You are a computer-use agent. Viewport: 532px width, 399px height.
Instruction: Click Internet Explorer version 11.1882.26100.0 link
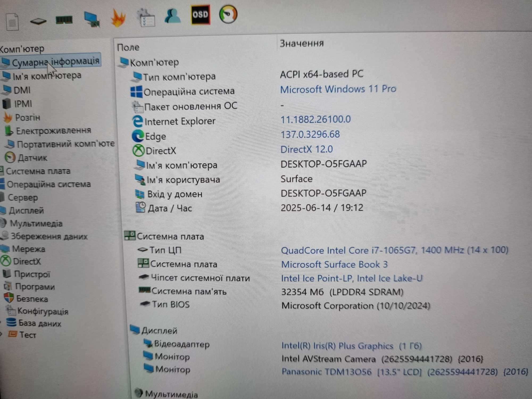click(316, 119)
